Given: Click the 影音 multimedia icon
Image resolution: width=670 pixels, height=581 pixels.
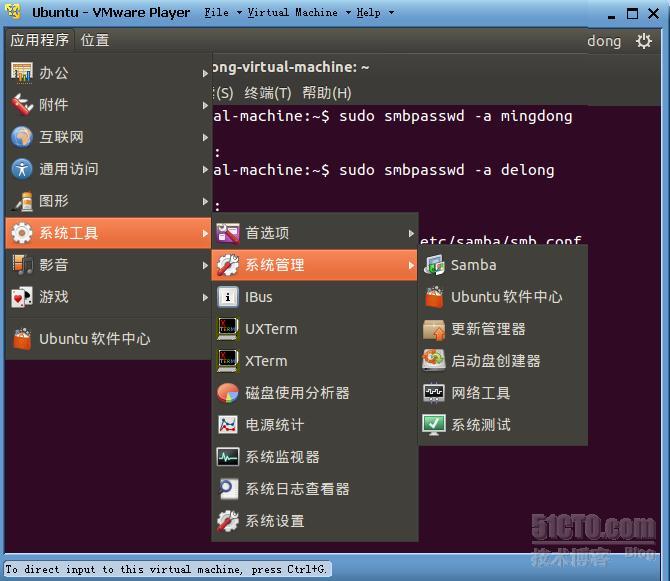Looking at the screenshot, I should tap(22, 264).
